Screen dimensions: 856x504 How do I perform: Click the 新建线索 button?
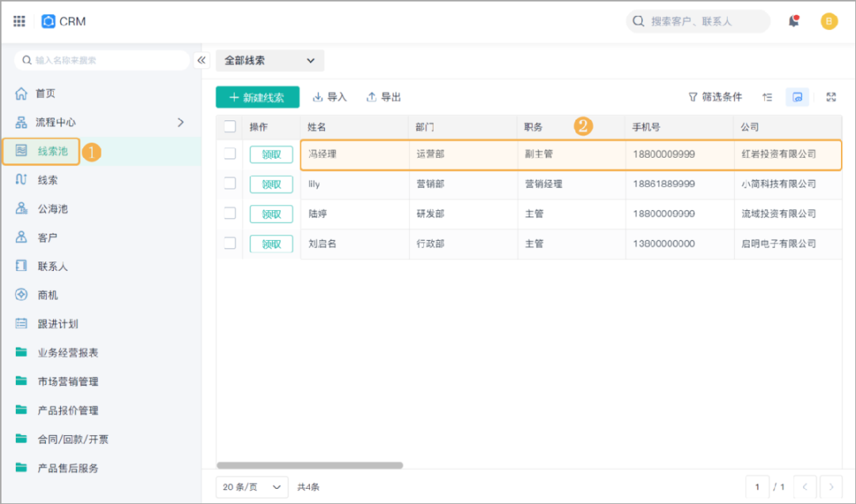[256, 97]
